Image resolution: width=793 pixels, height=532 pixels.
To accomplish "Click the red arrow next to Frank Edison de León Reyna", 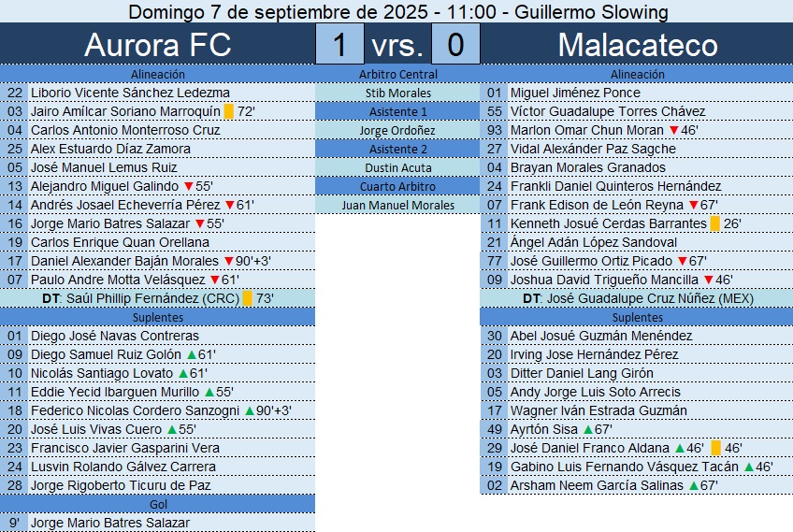I will coord(693,205).
